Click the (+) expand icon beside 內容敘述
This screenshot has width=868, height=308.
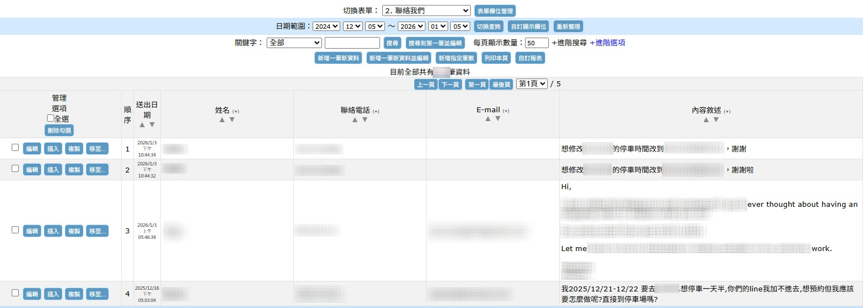727,112
